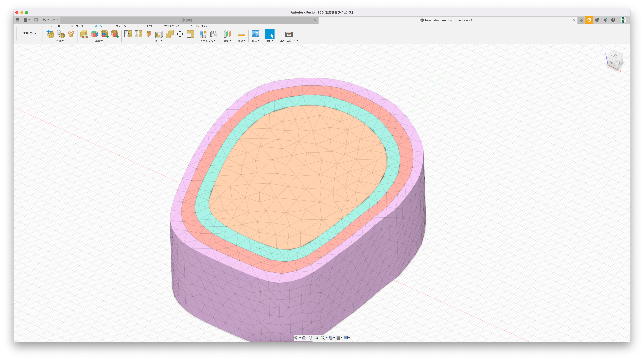Open the Data Panel grid icon
The image size is (644, 360).
(x=17, y=20)
